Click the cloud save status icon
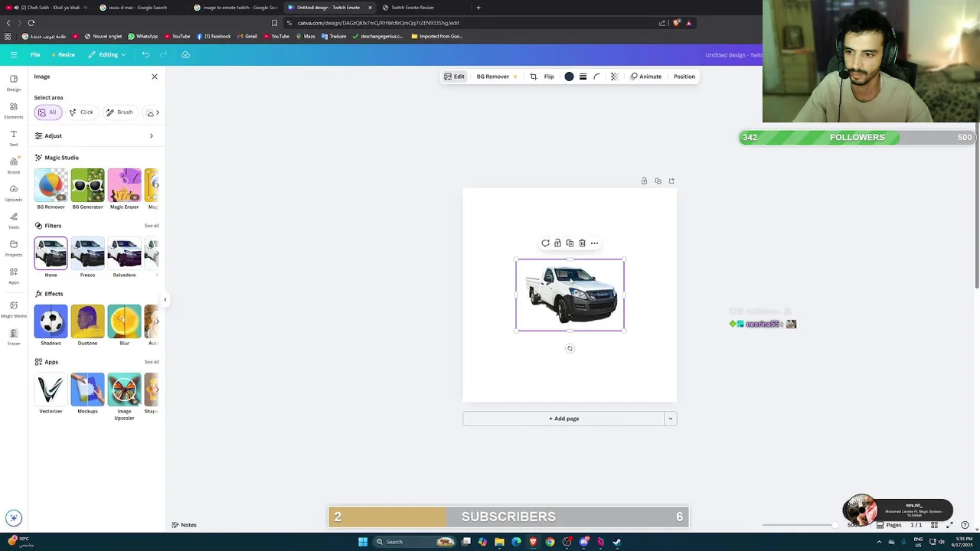 [x=185, y=54]
